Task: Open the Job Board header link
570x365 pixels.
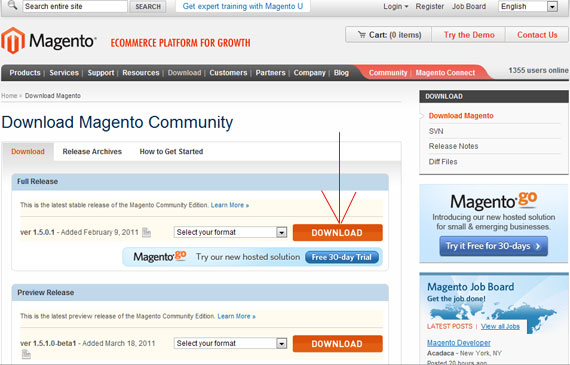Action: (x=469, y=7)
